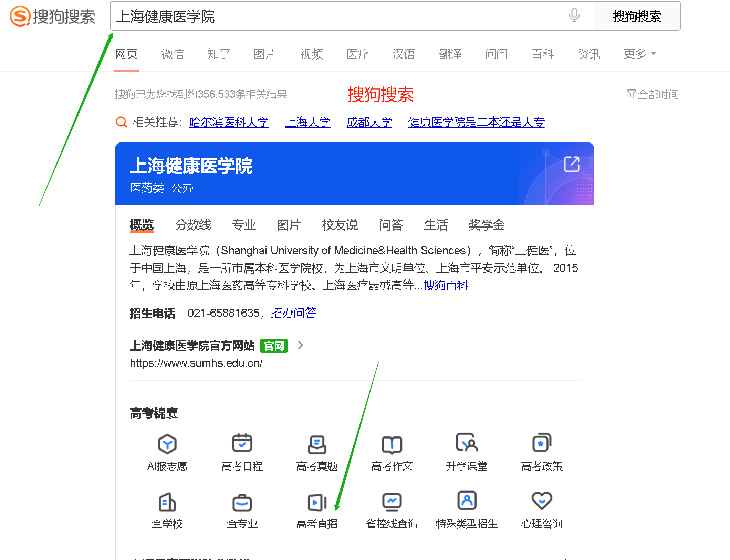The width and height of the screenshot is (730, 560).
Task: Click the microphone voice search icon
Action: (x=574, y=16)
